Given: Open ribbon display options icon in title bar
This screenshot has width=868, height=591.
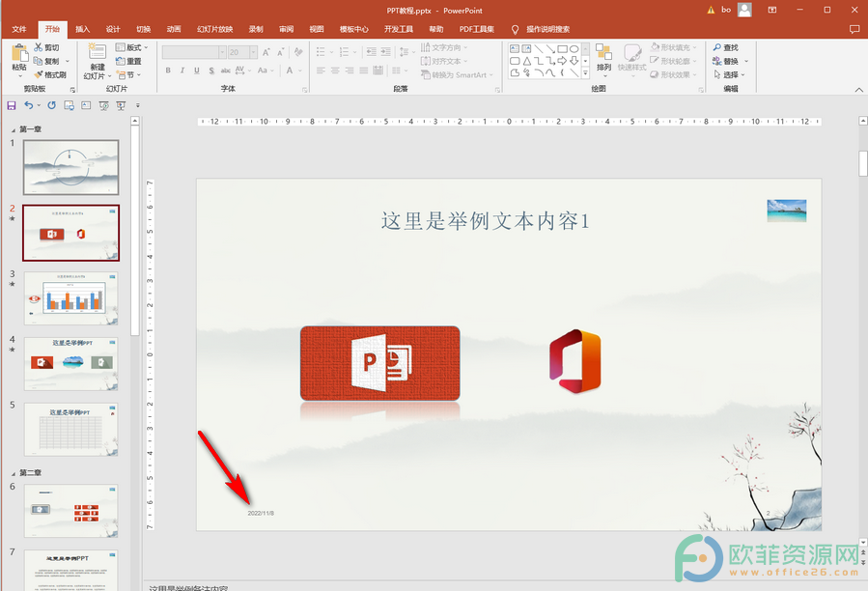Looking at the screenshot, I should pyautogui.click(x=772, y=10).
